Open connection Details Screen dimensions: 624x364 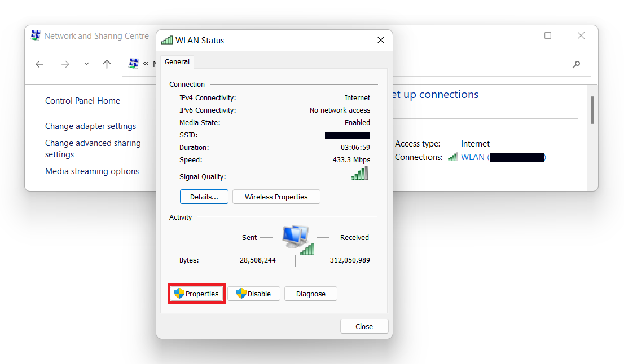coord(204,197)
